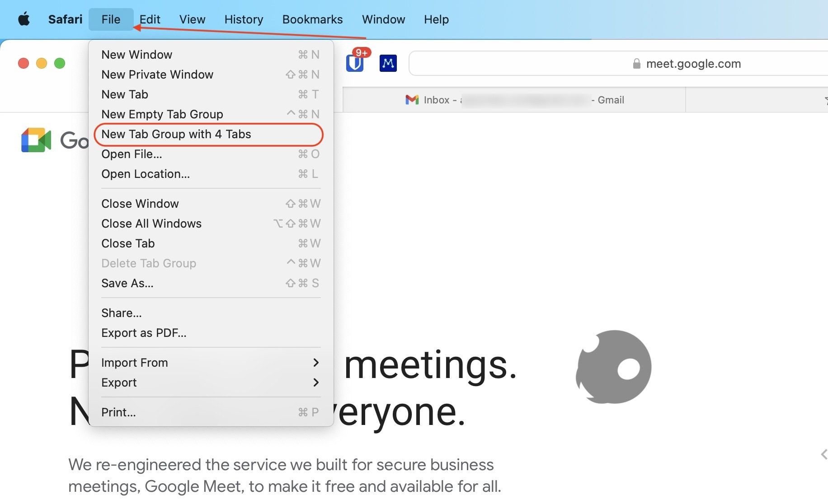Click the lock icon in address bar
The image size is (828, 504).
click(x=636, y=64)
